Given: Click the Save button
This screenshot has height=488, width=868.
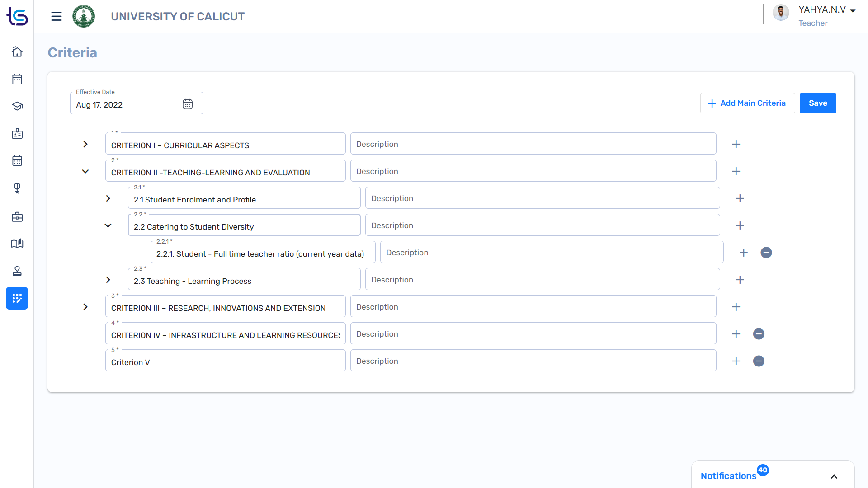Looking at the screenshot, I should coord(817,103).
